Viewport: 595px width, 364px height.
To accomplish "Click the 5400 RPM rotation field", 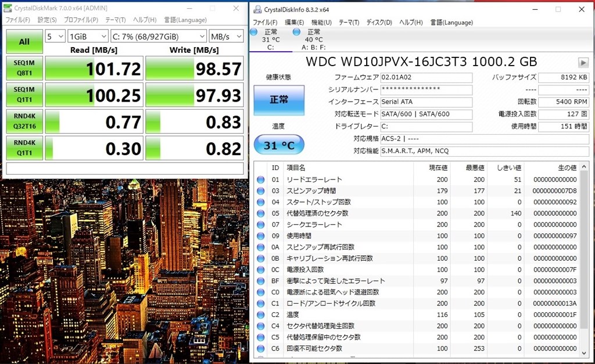I will click(564, 102).
